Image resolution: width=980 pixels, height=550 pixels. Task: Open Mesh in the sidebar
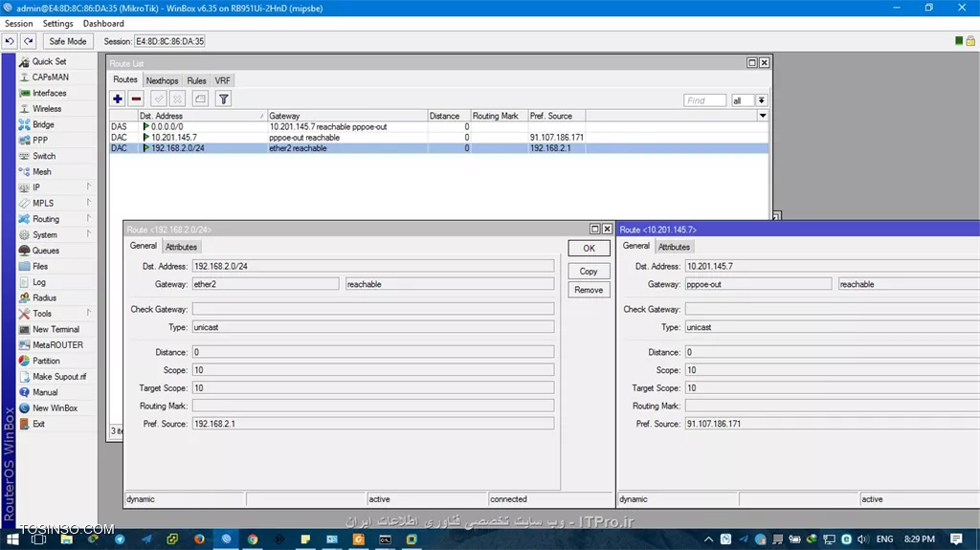point(42,172)
